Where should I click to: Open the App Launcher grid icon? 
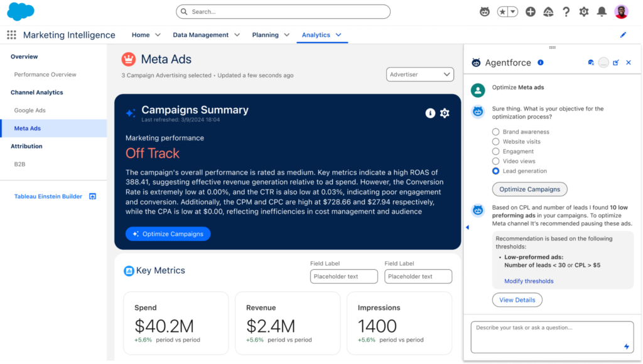coord(11,35)
